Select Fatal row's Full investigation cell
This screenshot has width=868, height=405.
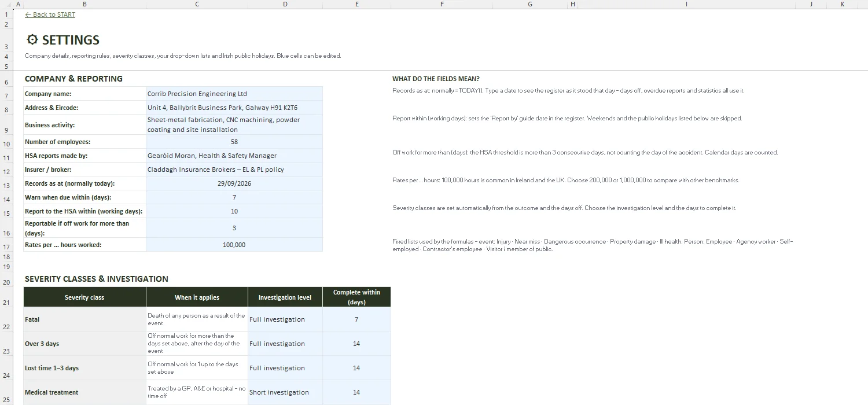(x=285, y=319)
